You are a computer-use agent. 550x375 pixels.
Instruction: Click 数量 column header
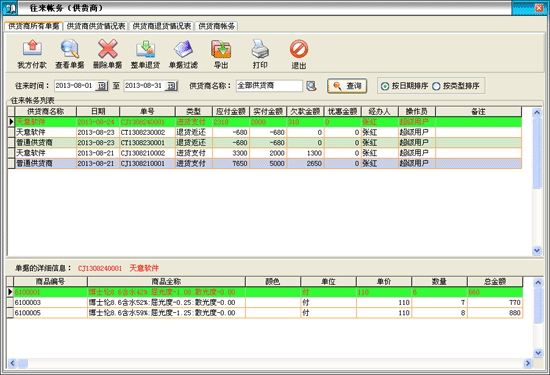[x=440, y=282]
